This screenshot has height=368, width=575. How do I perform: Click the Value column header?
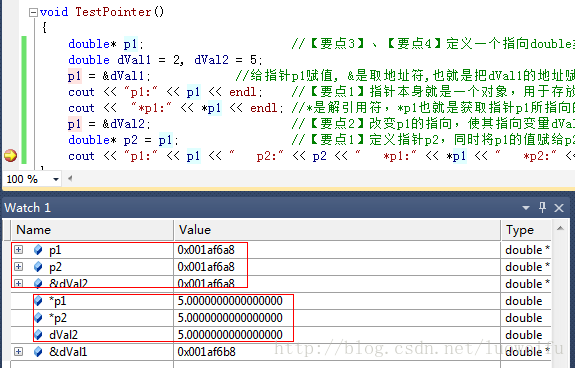(x=337, y=230)
